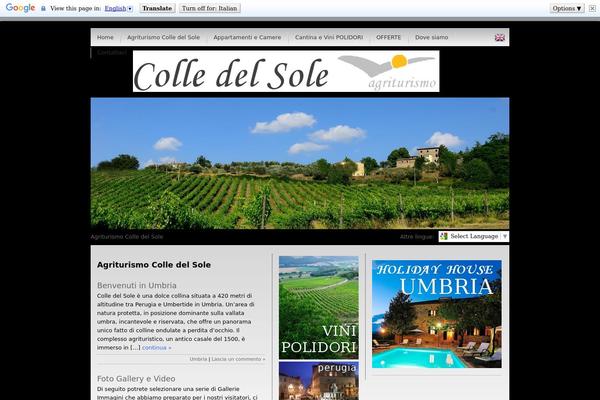Open the Benvenuti in Umbria article

pyautogui.click(x=137, y=285)
